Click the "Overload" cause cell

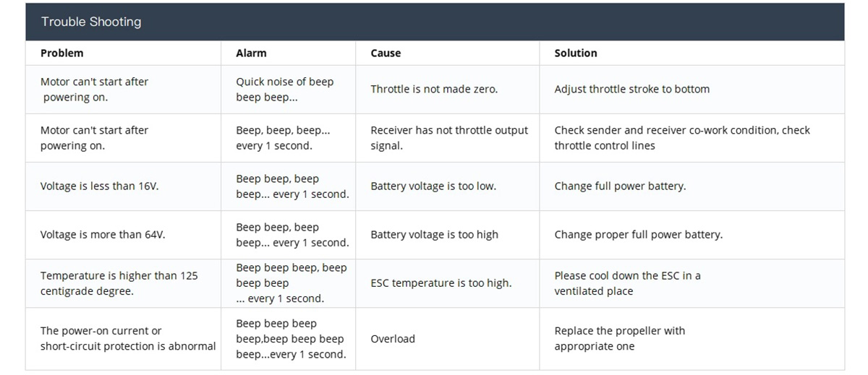pos(393,339)
